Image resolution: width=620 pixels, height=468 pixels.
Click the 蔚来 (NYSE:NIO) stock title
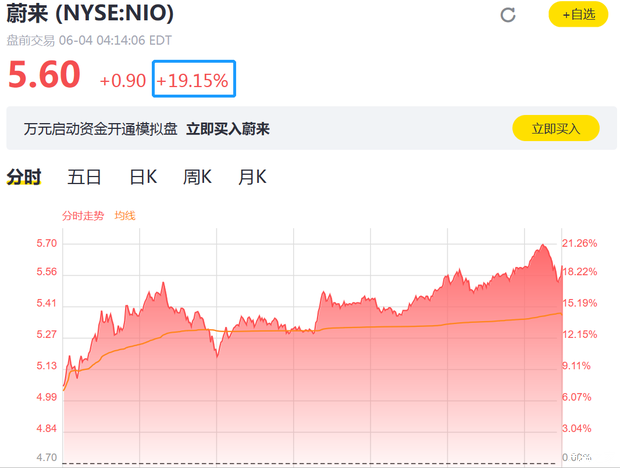point(90,13)
